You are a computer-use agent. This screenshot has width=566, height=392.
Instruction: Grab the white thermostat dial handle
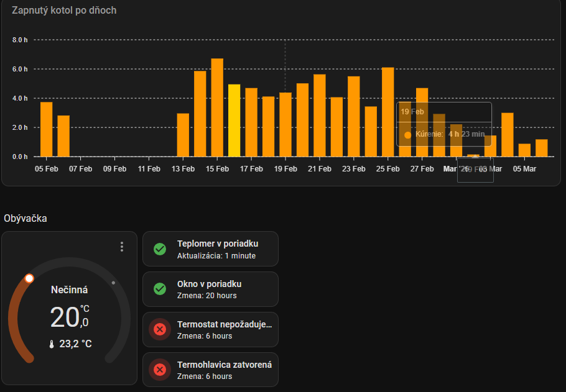[x=29, y=279]
